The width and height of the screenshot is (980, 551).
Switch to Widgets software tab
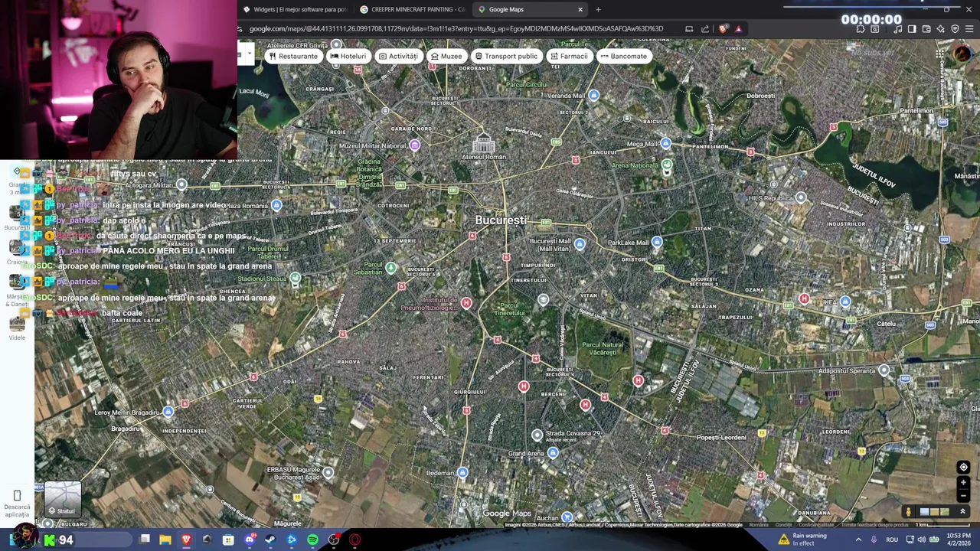(x=295, y=9)
